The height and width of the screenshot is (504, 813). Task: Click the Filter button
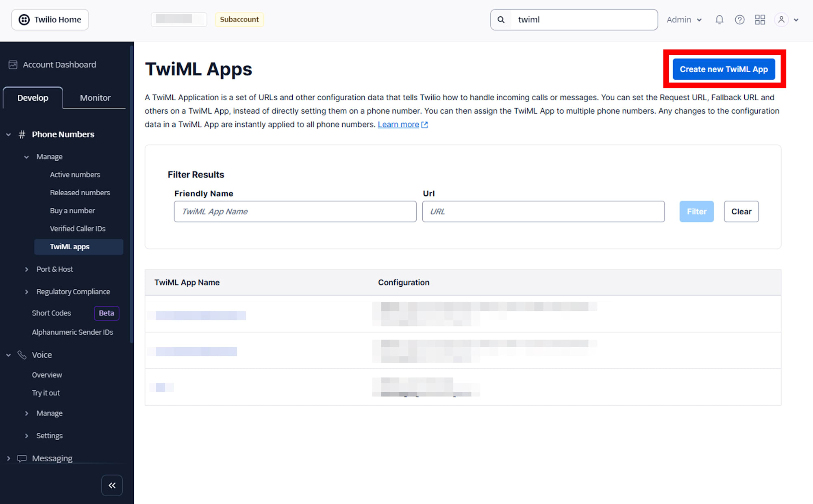point(696,212)
